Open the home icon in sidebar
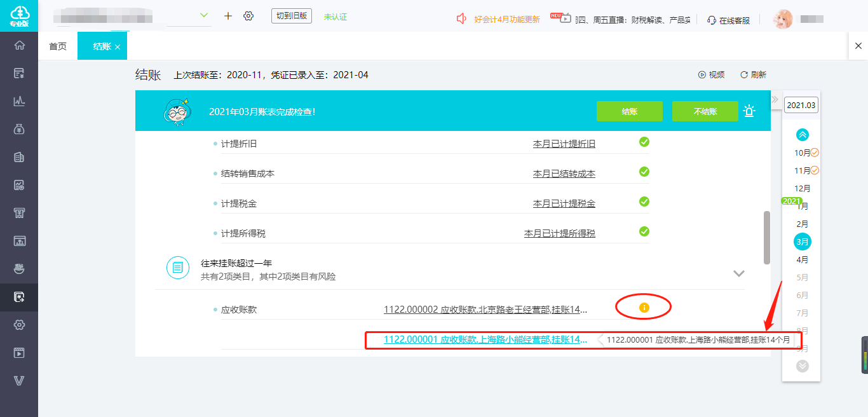 click(x=19, y=45)
